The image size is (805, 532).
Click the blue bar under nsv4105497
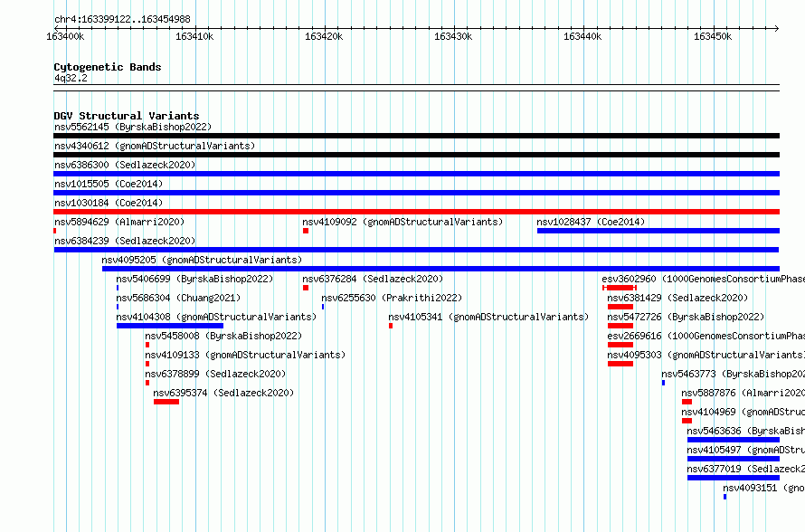[x=734, y=459]
